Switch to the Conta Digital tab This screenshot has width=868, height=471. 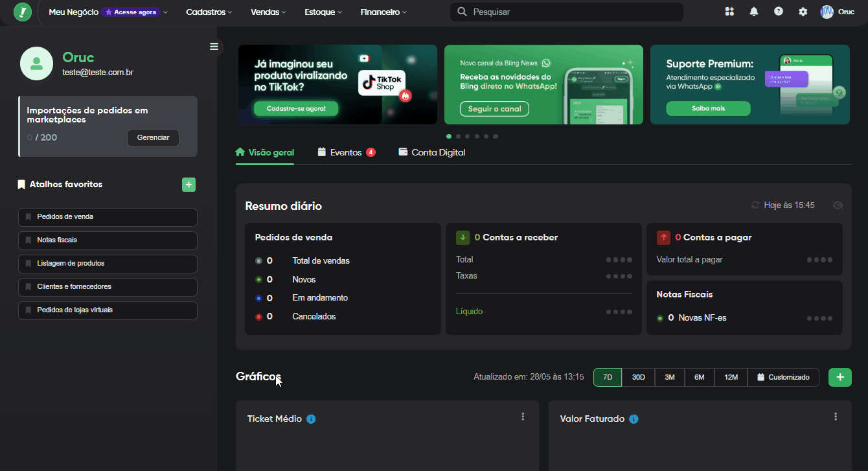click(432, 152)
